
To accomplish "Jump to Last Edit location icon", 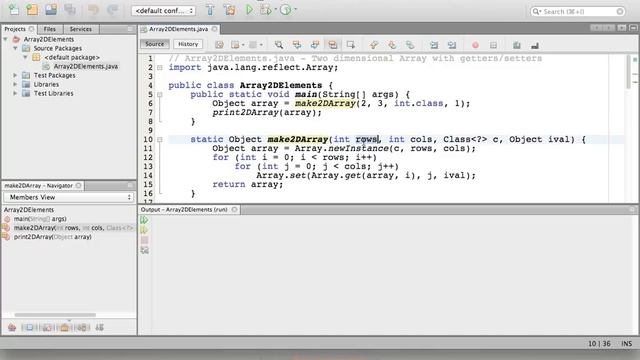I will pyautogui.click(x=219, y=45).
